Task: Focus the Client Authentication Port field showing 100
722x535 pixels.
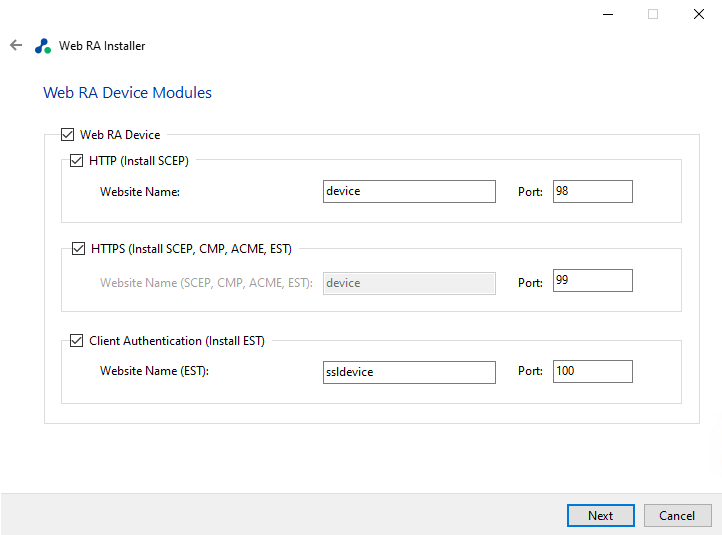Action: pyautogui.click(x=592, y=371)
